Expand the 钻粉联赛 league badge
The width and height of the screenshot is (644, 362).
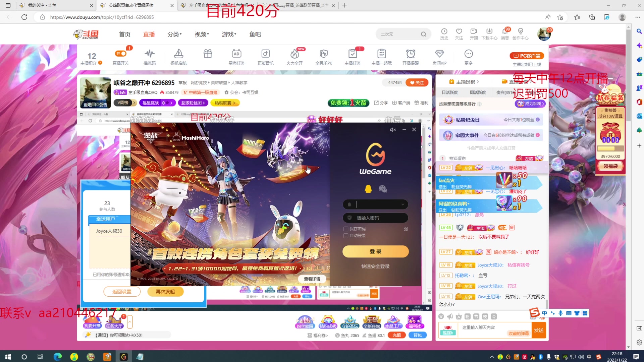[x=225, y=103]
